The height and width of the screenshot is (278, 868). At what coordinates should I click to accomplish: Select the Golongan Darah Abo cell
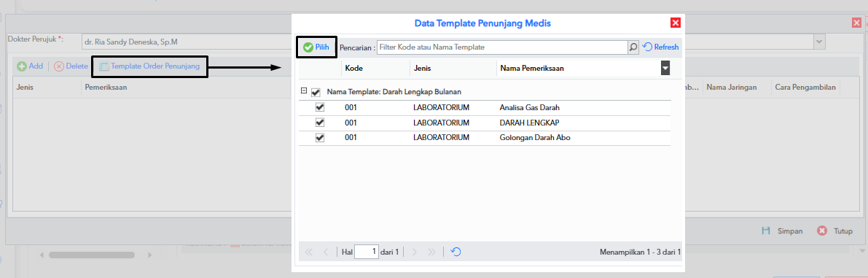point(535,137)
